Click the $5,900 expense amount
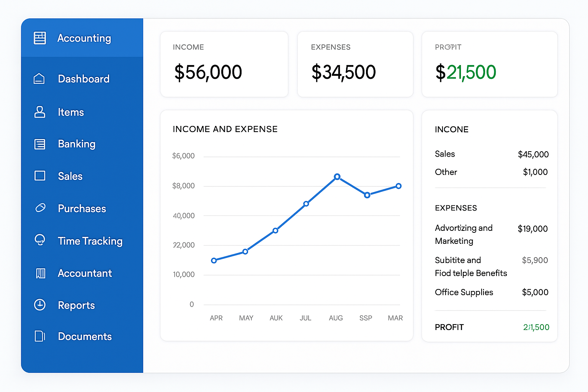This screenshot has height=392, width=588. 535,260
